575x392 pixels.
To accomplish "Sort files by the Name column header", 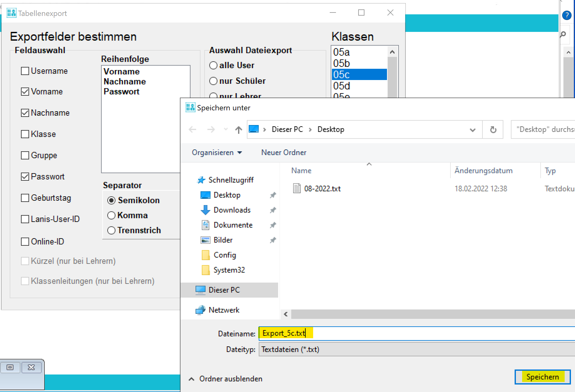I will click(301, 171).
